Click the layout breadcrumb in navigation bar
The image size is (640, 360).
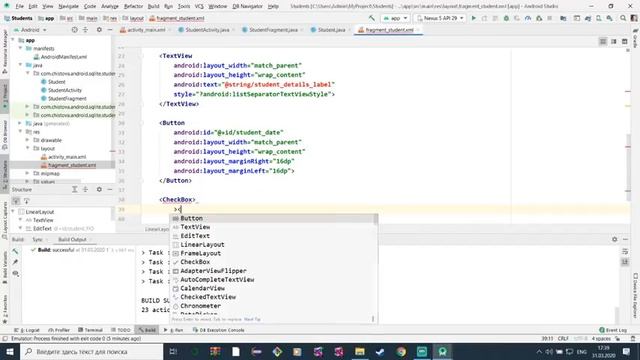pos(133,18)
